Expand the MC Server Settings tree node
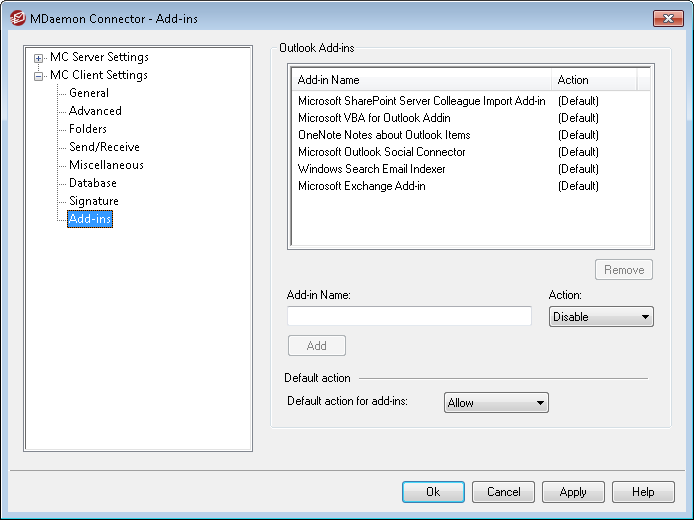Image resolution: width=694 pixels, height=520 pixels. coord(39,58)
